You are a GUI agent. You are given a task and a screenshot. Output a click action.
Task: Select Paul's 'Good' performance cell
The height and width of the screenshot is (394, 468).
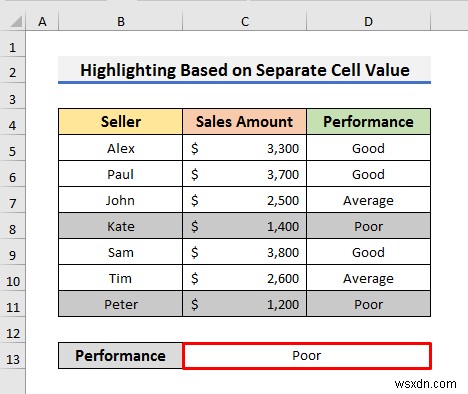[x=368, y=174]
